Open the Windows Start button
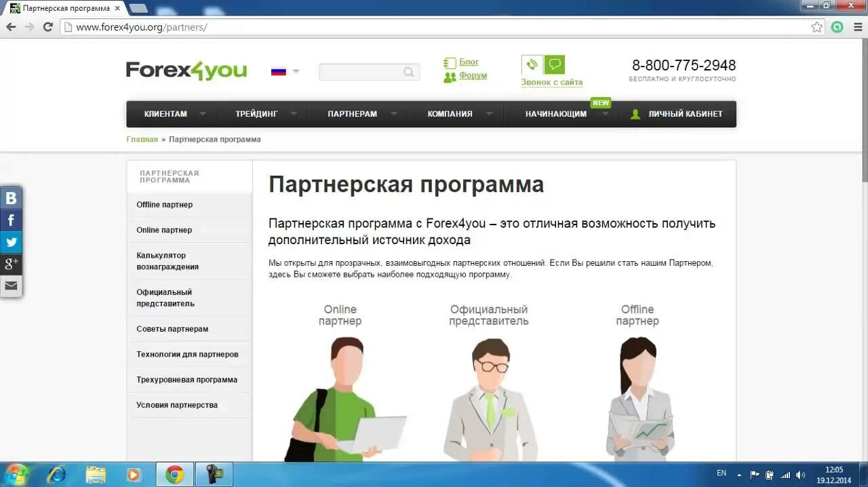868x487 pixels. click(x=16, y=475)
